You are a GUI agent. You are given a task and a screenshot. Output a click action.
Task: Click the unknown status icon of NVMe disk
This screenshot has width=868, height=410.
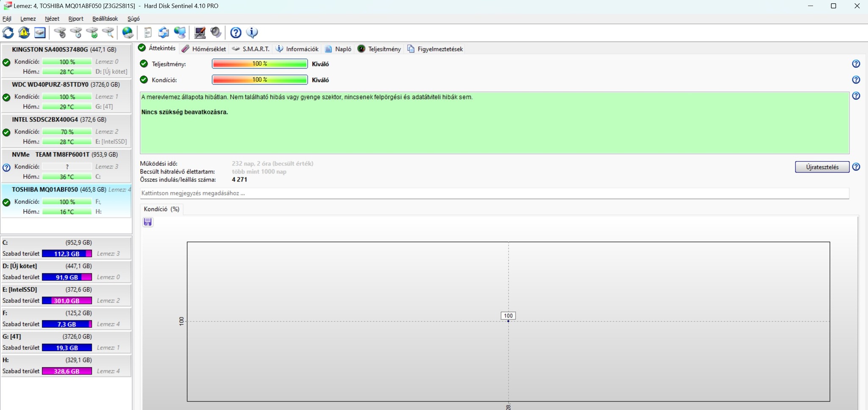[6, 167]
